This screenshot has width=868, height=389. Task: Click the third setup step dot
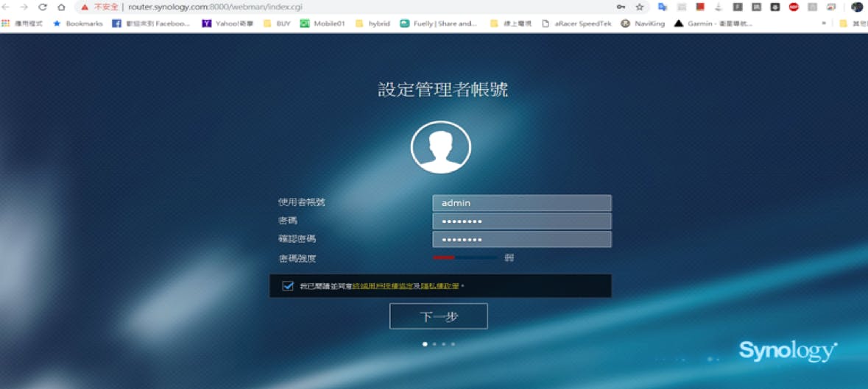444,343
